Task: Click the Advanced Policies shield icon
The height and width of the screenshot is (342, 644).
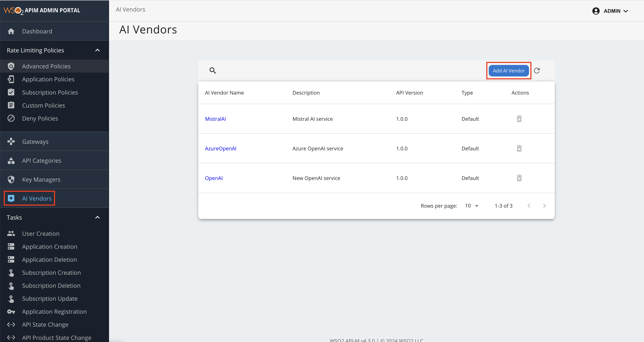Action: coord(11,66)
